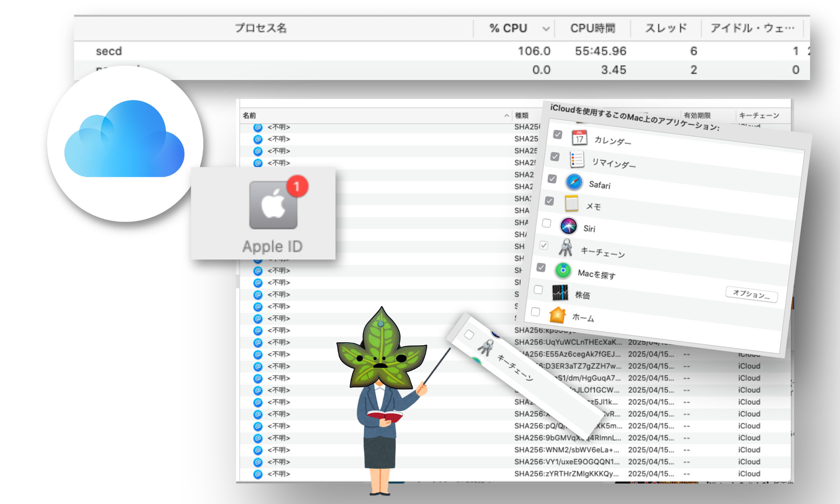Uncheck the メモ checkbox

[x=549, y=201]
